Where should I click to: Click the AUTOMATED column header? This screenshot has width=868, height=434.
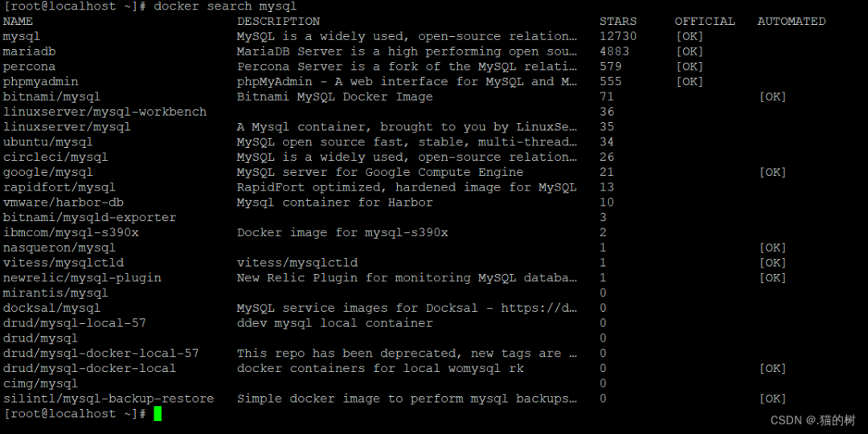pyautogui.click(x=792, y=21)
